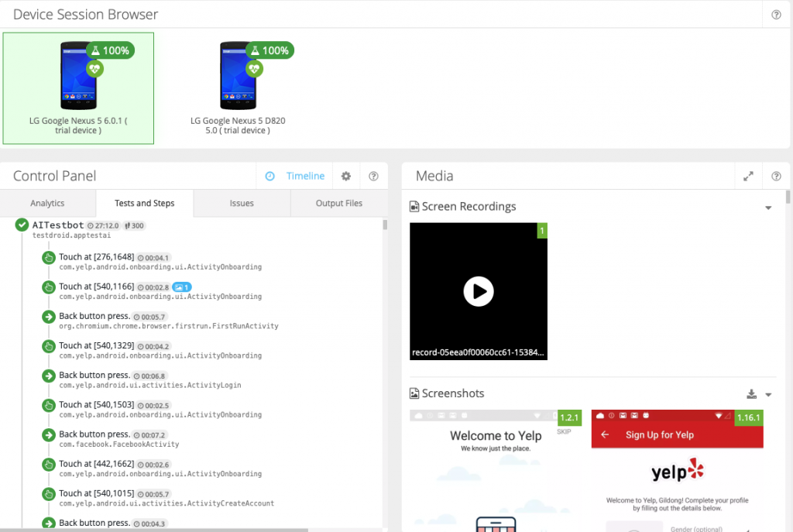The image size is (793, 532).
Task: Click the Tests and Steps vertical scrollbar
Action: click(385, 225)
